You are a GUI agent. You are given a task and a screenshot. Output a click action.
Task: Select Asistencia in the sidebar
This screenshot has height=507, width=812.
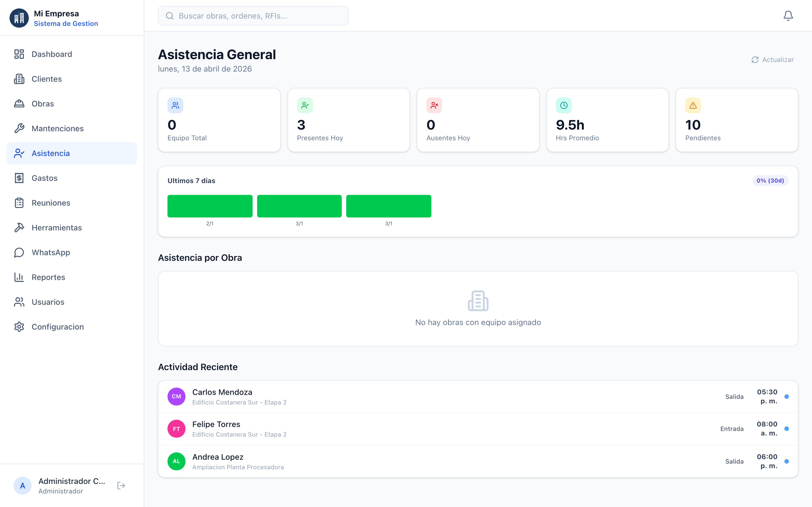pos(51,153)
